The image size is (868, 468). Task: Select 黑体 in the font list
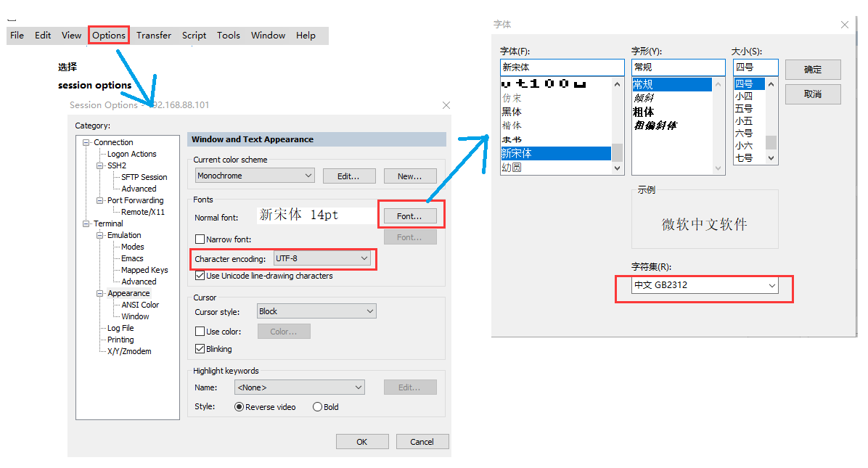pos(512,112)
